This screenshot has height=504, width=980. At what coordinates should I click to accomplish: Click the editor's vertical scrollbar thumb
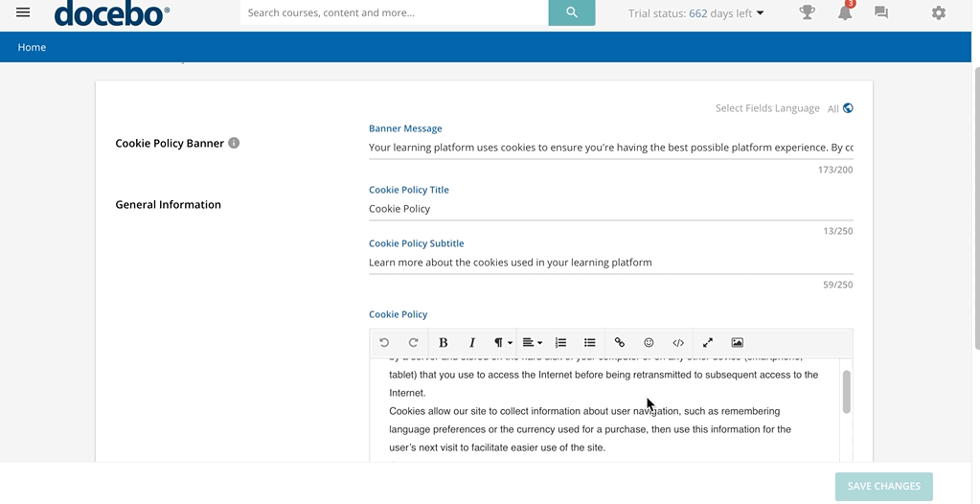click(847, 392)
